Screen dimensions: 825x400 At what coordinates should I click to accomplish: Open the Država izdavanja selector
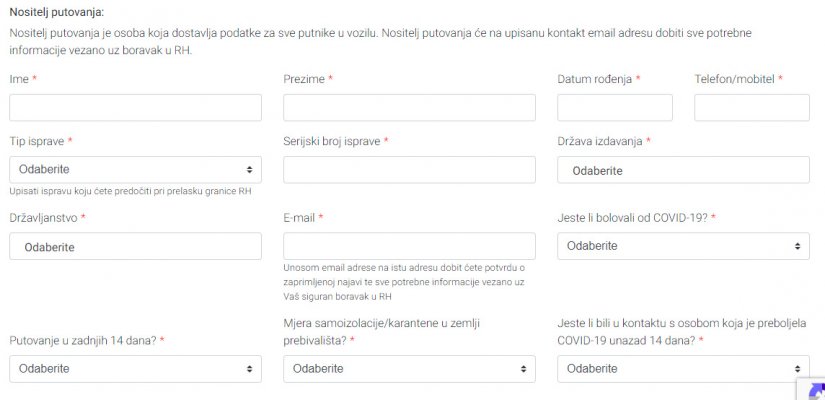(683, 171)
